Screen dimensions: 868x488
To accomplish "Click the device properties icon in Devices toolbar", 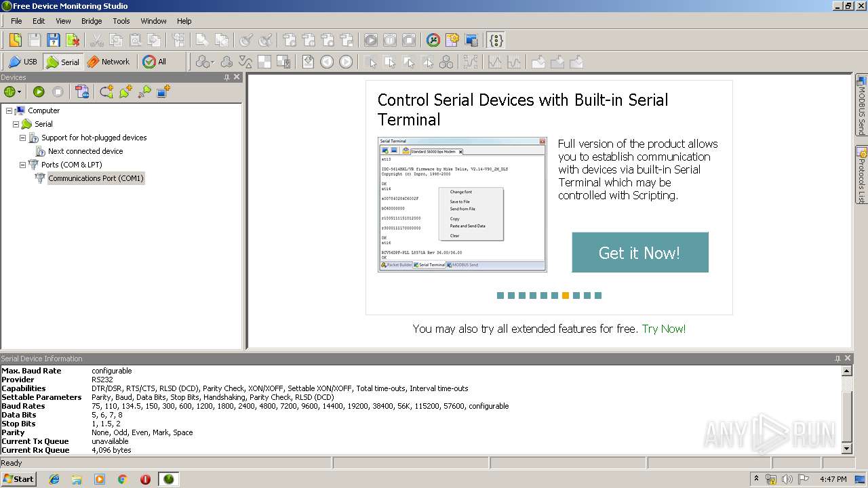I will (82, 91).
